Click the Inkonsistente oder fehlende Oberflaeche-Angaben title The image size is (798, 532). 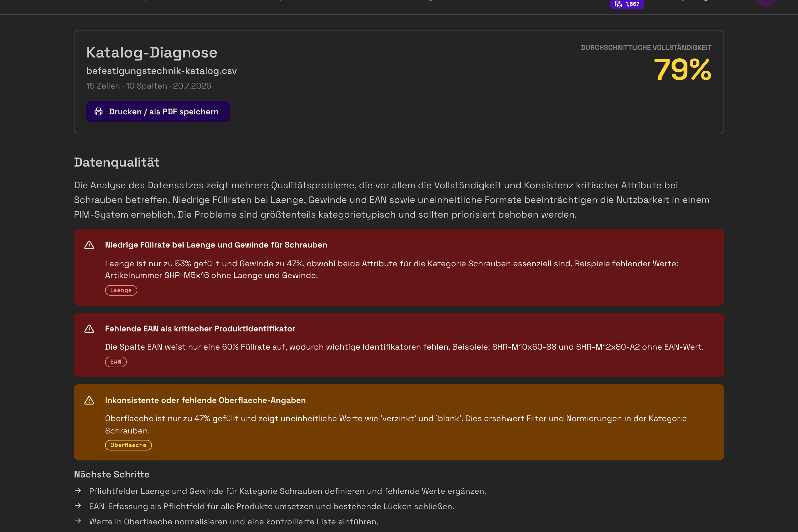click(205, 400)
